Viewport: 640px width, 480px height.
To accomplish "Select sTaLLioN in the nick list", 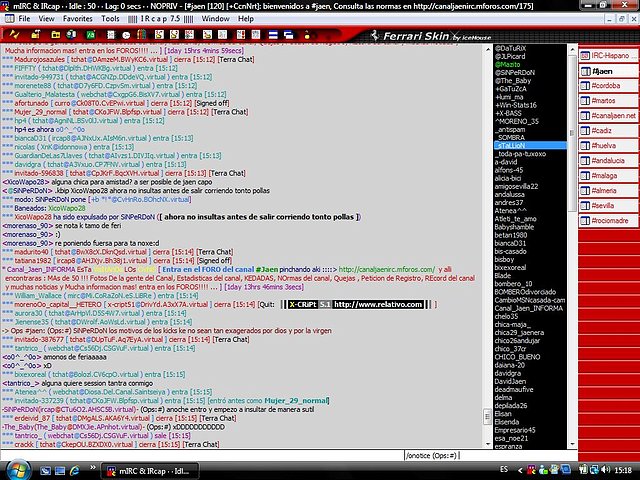I will click(x=530, y=146).
